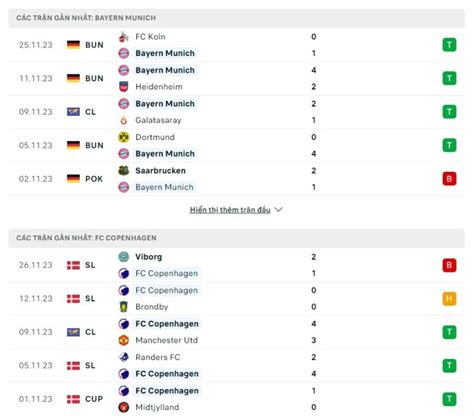Expand more matches with the chevron arrow
Image resolution: width=474 pixels, height=416 pixels.
point(278,210)
